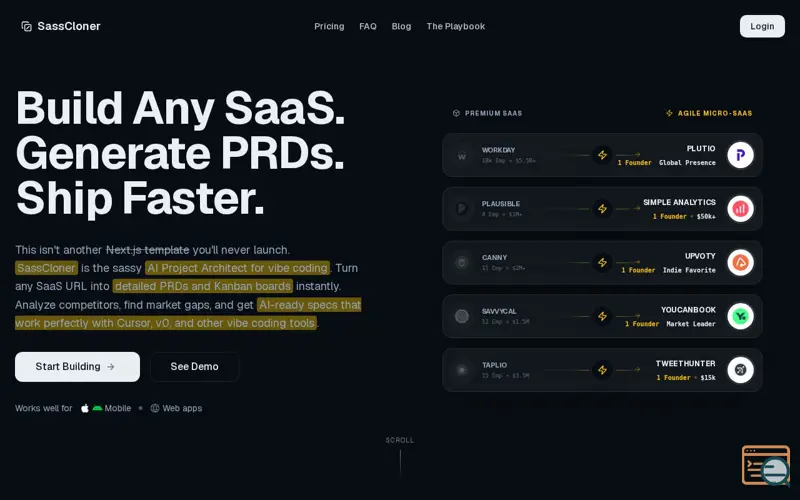
Task: Click the lightning bolt in Workday row
Action: (x=603, y=155)
